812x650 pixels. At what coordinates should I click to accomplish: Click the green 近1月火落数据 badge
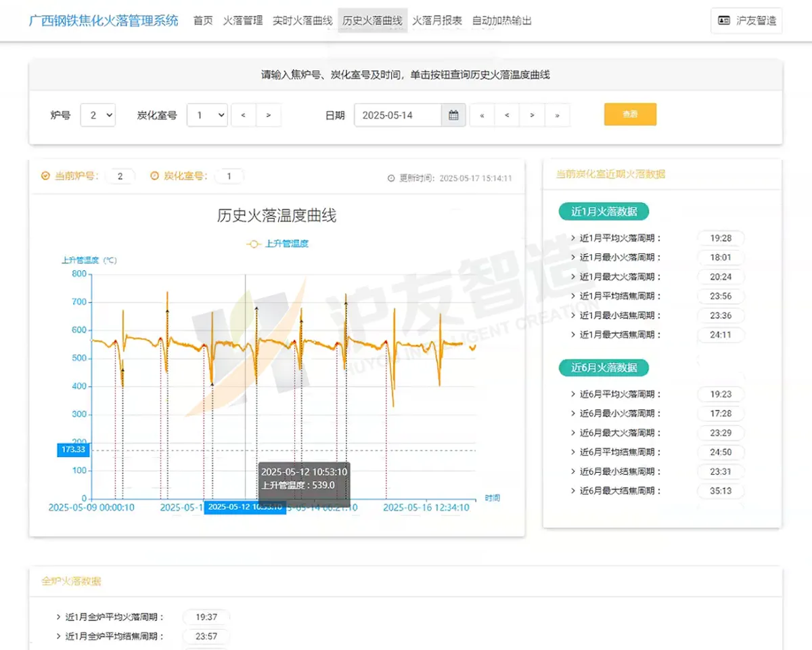pos(603,211)
